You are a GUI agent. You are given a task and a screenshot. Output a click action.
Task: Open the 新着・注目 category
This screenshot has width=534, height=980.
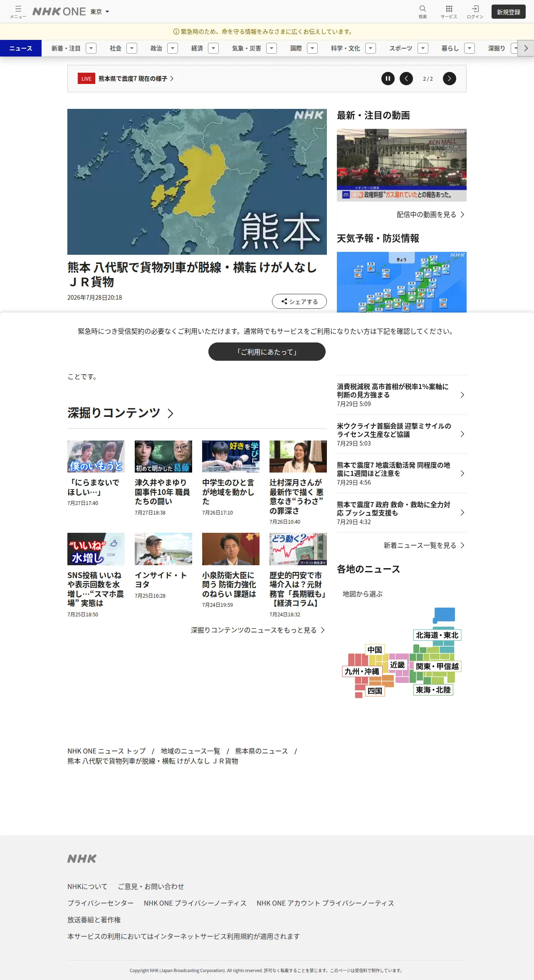(x=66, y=48)
